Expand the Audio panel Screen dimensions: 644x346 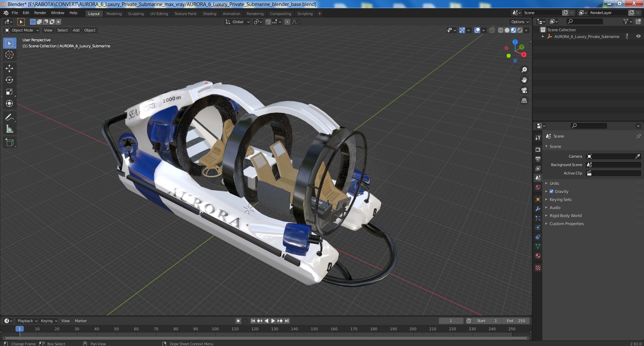(x=555, y=207)
